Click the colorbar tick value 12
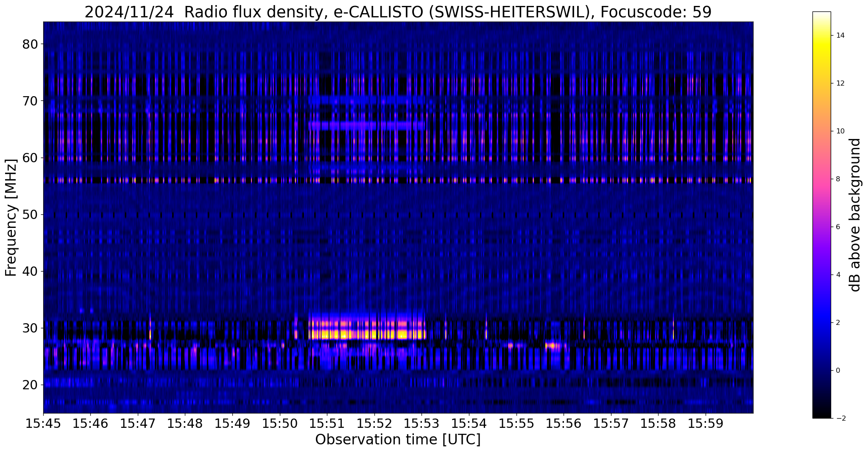The height and width of the screenshot is (452, 868). point(840,83)
